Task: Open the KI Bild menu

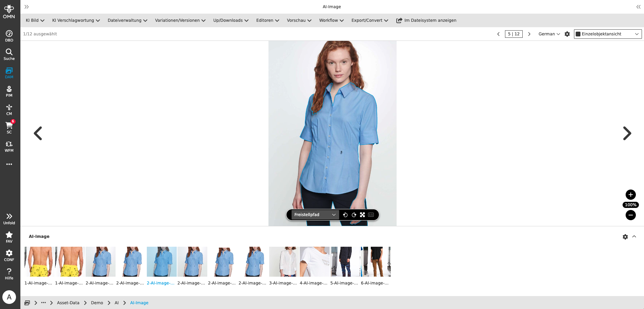Action: [34, 20]
